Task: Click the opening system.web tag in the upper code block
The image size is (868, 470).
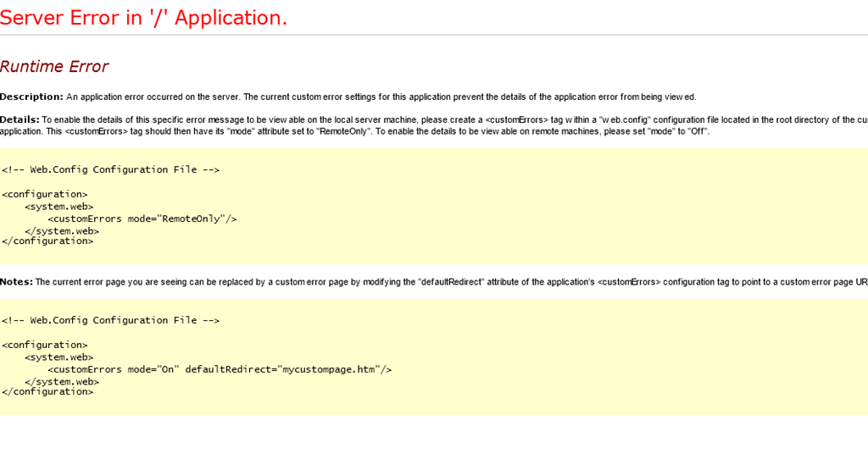Action: coord(58,206)
